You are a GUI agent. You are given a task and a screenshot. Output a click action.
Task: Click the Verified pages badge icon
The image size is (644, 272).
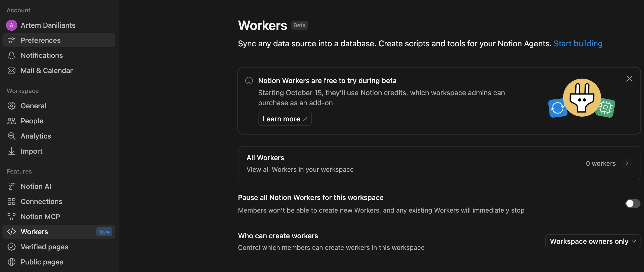coord(12,247)
